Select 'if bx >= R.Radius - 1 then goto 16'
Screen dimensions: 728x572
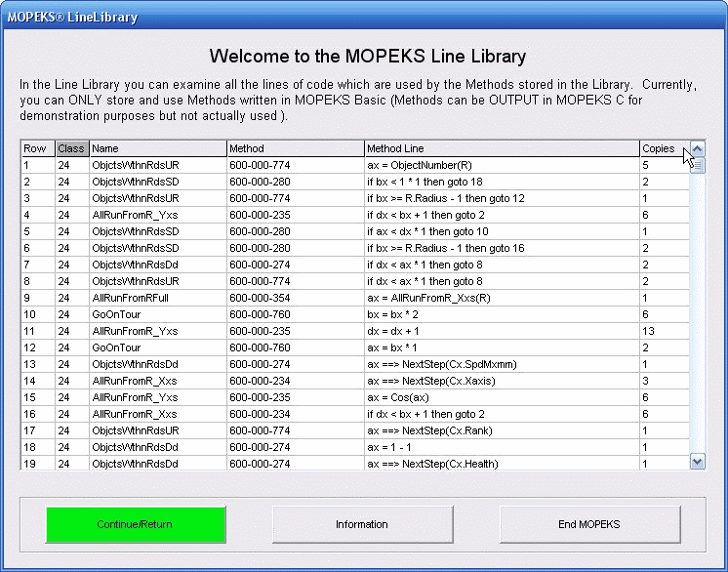click(502, 248)
